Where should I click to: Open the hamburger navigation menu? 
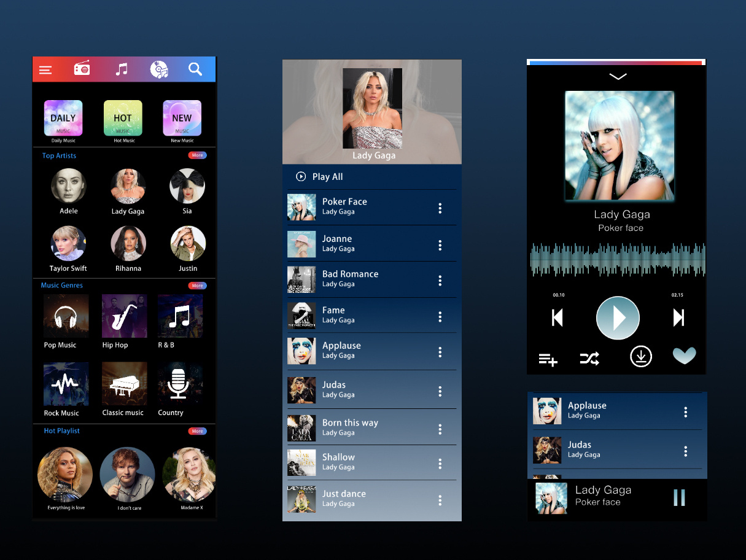pyautogui.click(x=45, y=69)
